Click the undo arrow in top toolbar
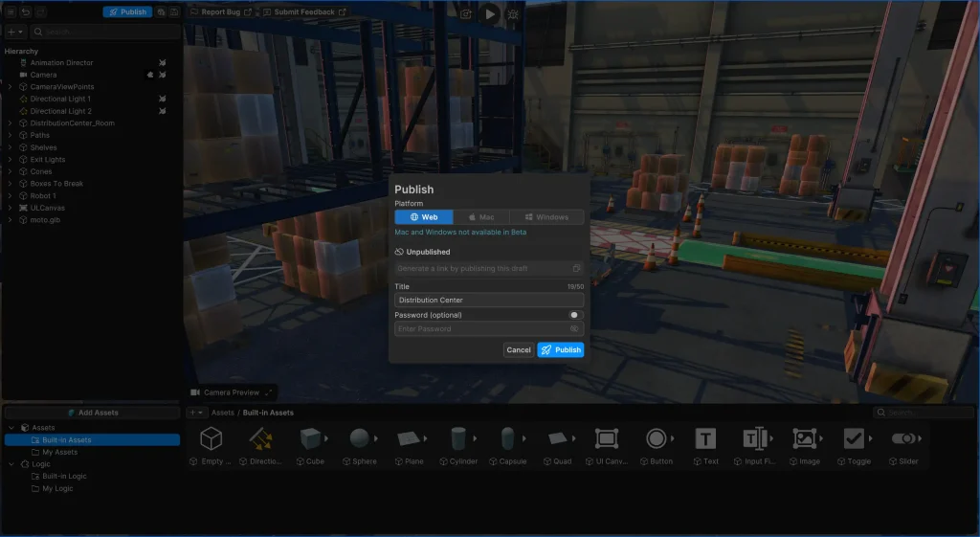This screenshot has width=980, height=537. click(26, 12)
